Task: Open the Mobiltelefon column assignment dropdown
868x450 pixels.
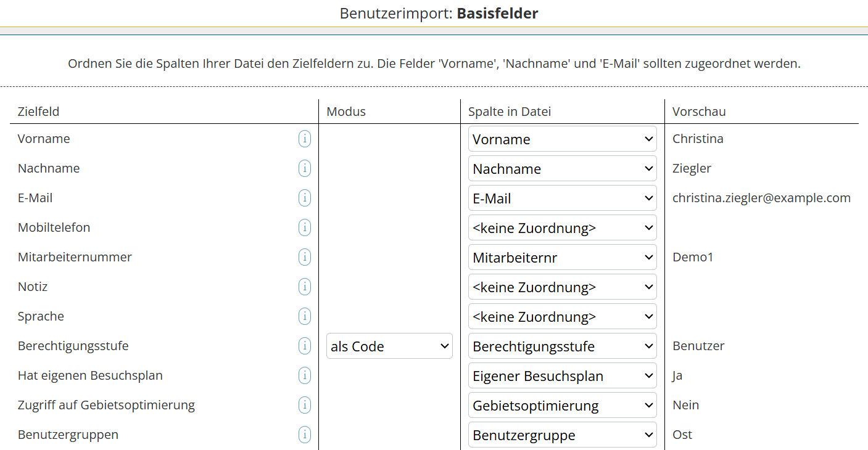Action: pos(562,228)
